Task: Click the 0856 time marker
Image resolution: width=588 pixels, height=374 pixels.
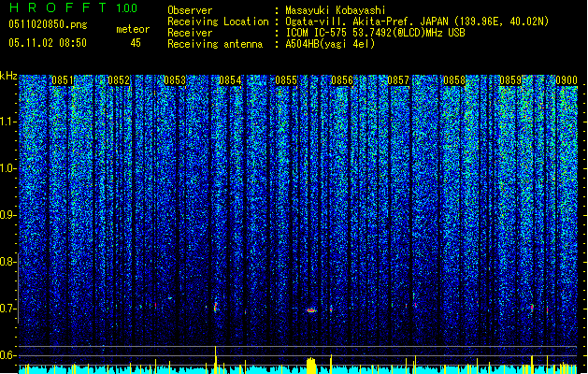Action: pos(342,80)
